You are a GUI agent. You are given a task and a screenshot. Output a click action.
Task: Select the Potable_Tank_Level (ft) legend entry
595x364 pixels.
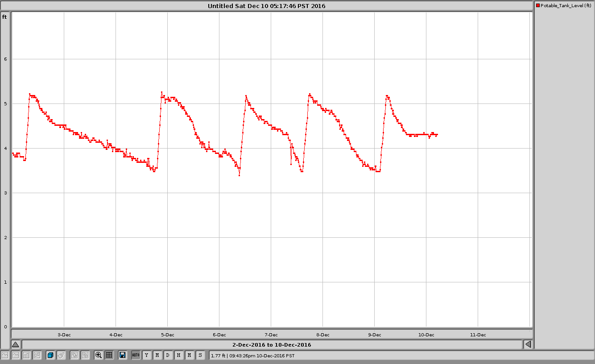click(563, 6)
